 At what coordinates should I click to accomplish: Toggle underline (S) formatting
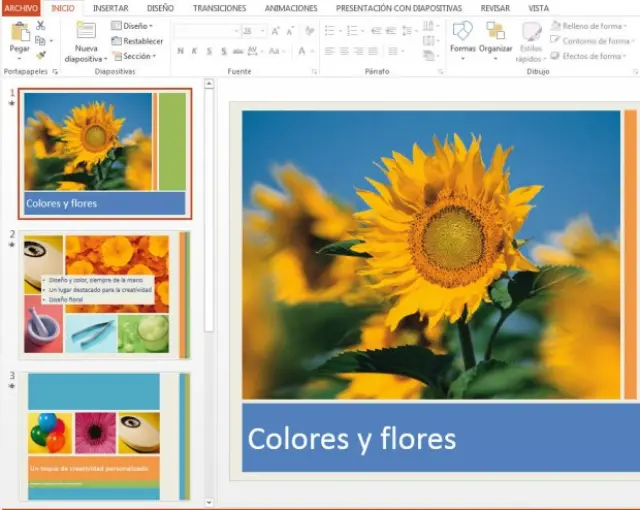tap(210, 51)
